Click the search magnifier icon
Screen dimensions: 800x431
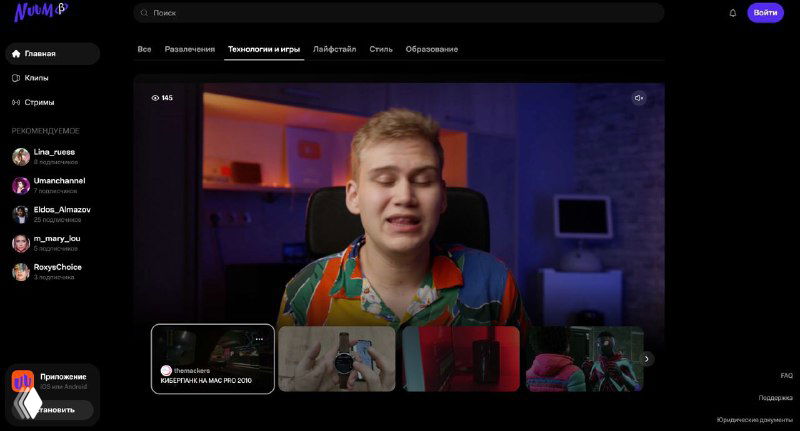144,13
